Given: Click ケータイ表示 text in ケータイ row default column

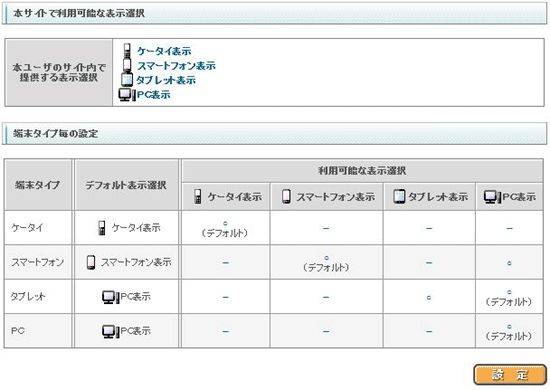Looking at the screenshot, I should [x=136, y=228].
